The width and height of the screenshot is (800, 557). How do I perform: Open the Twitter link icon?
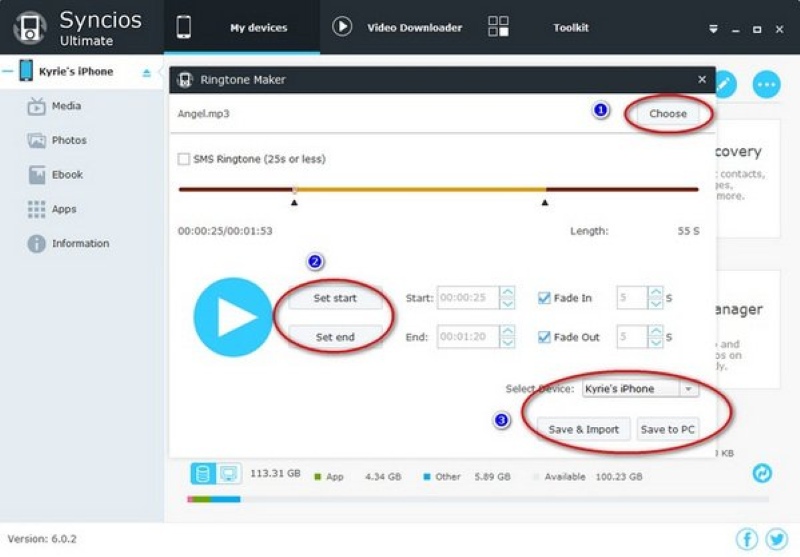tap(777, 539)
